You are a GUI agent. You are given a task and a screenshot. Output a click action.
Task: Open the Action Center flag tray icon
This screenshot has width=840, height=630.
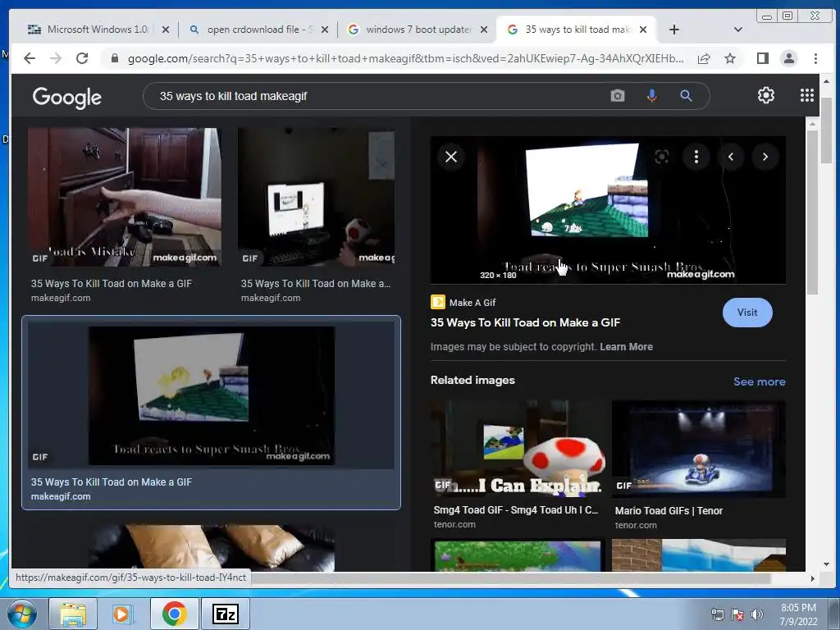point(737,614)
